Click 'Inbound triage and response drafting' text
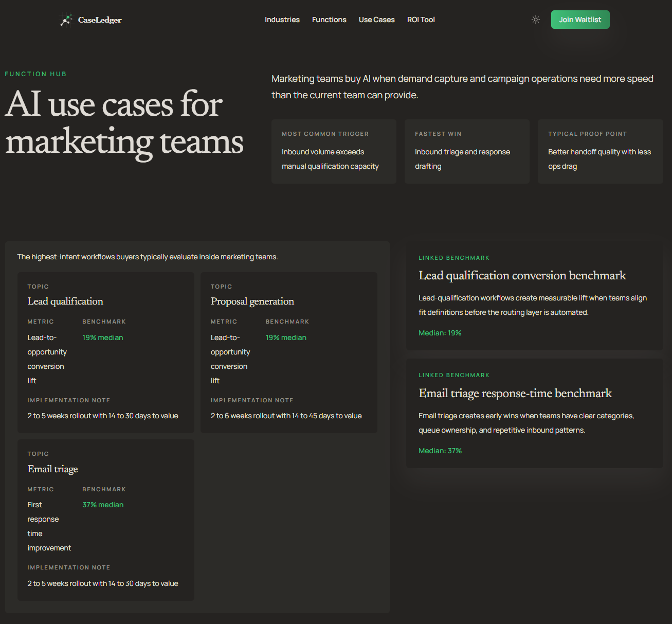Screen dimensions: 672x624 click(x=462, y=159)
